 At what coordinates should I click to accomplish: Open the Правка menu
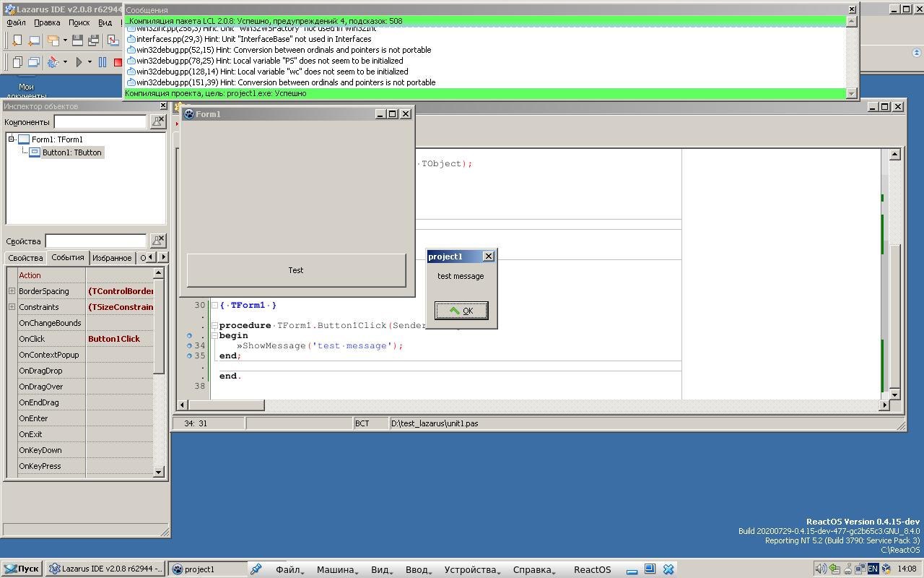tap(47, 22)
